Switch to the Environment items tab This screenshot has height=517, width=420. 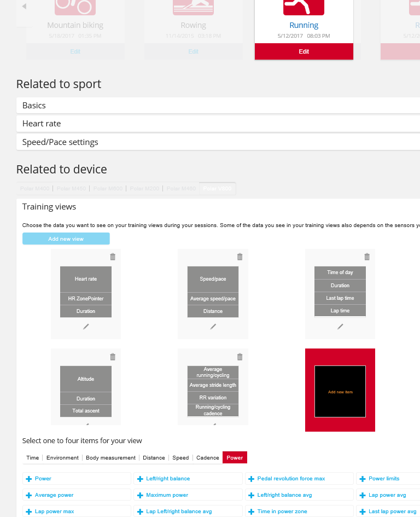(x=63, y=458)
